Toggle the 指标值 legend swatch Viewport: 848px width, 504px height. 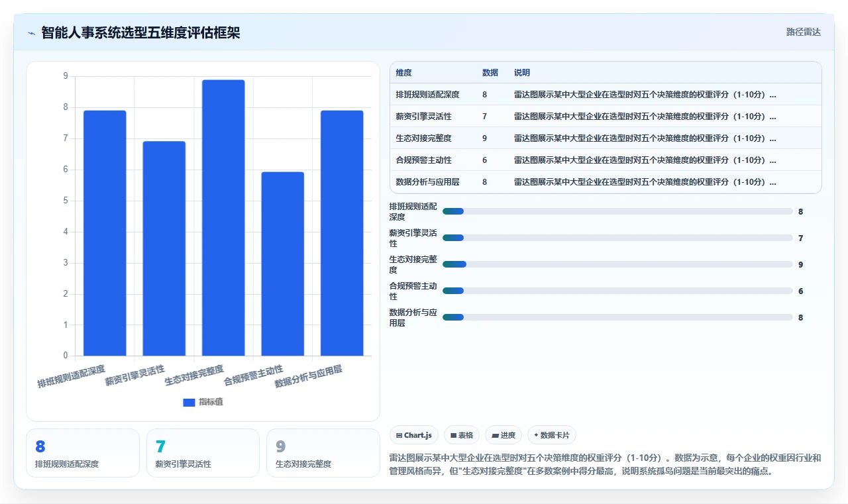pyautogui.click(x=189, y=402)
